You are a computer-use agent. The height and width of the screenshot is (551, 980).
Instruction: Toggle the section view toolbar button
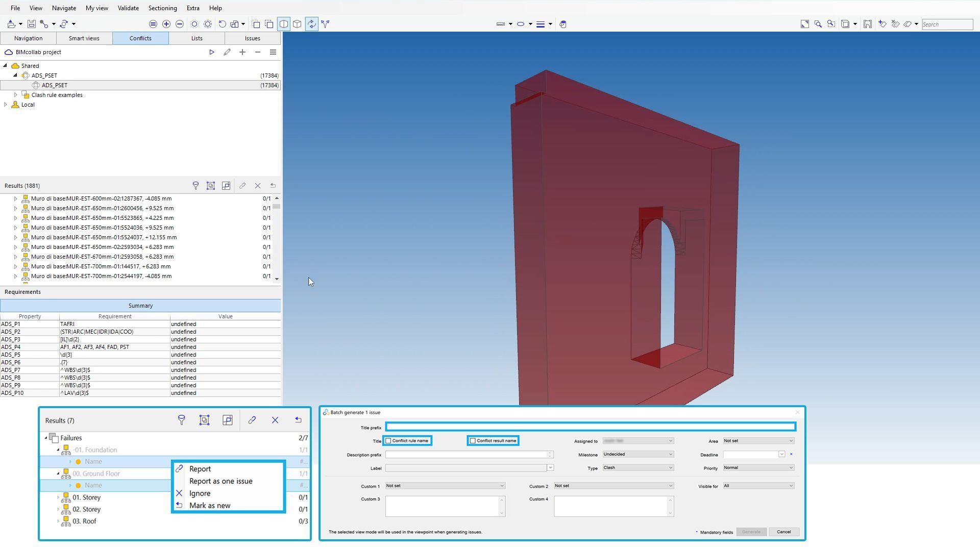click(284, 24)
